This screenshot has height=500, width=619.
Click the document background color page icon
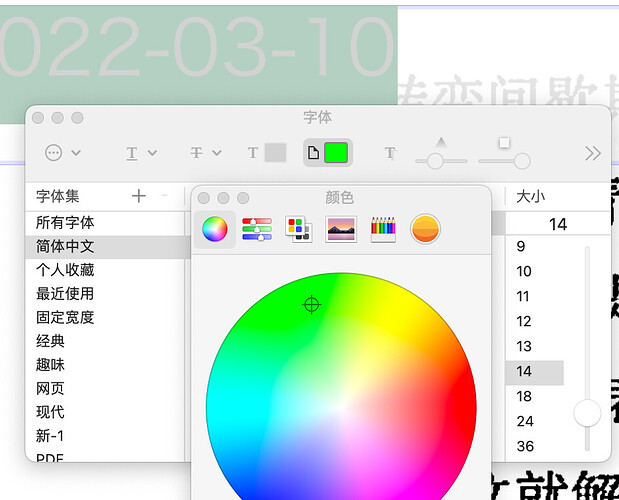click(x=313, y=153)
